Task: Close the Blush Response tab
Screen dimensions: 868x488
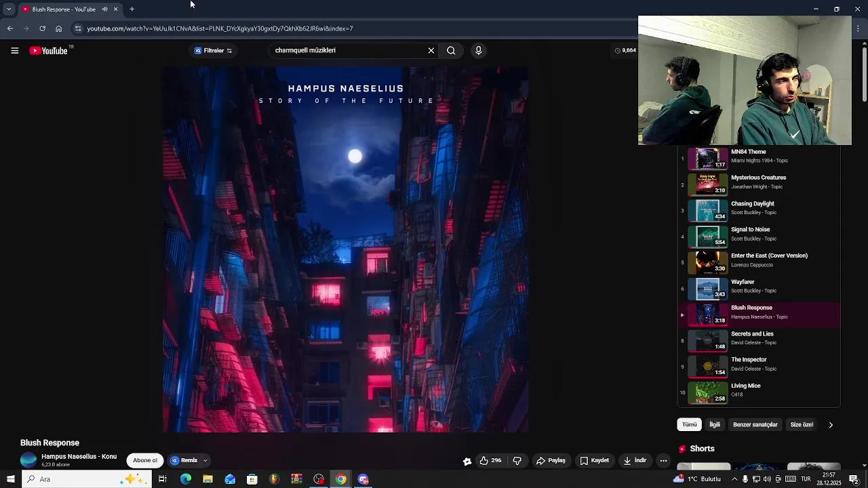Action: 115,9
